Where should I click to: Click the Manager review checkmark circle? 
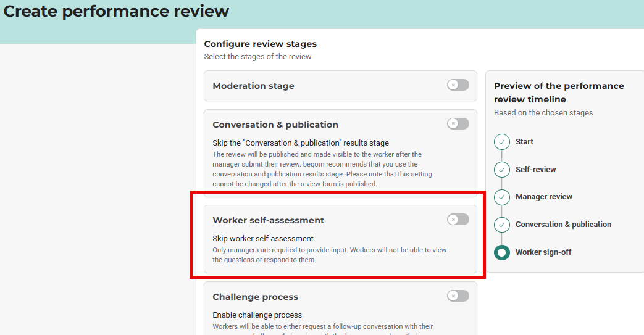(502, 197)
